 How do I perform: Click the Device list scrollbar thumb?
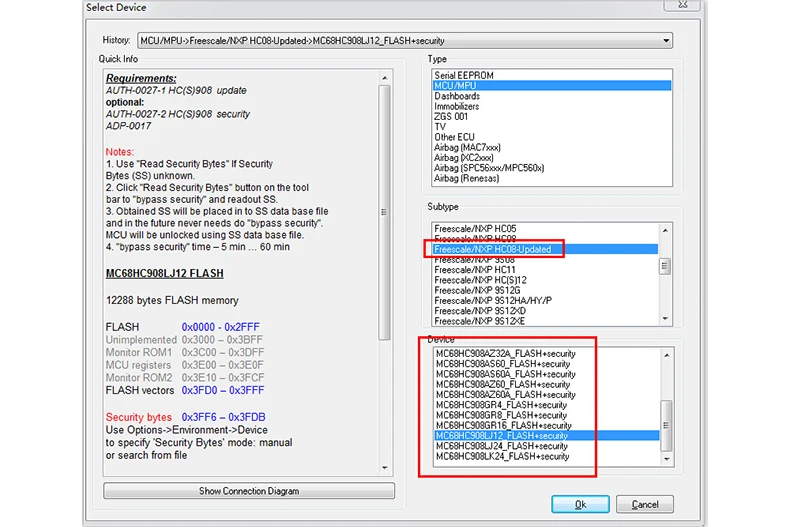click(x=666, y=426)
